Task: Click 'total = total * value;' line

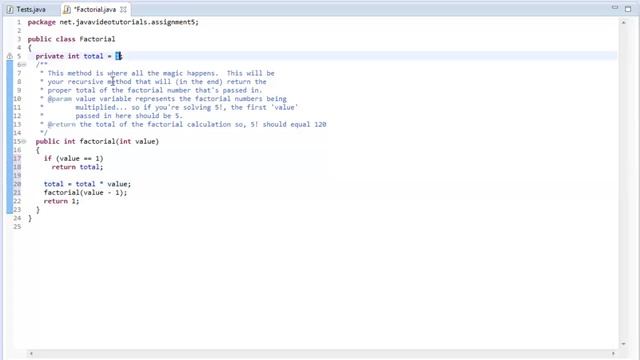Action: 87,184
